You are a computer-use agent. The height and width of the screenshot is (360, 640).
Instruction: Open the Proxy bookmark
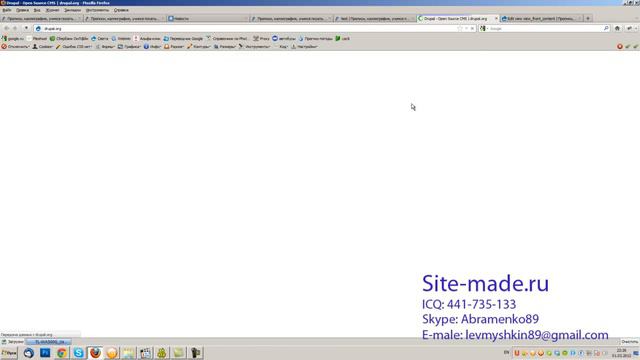coord(261,38)
